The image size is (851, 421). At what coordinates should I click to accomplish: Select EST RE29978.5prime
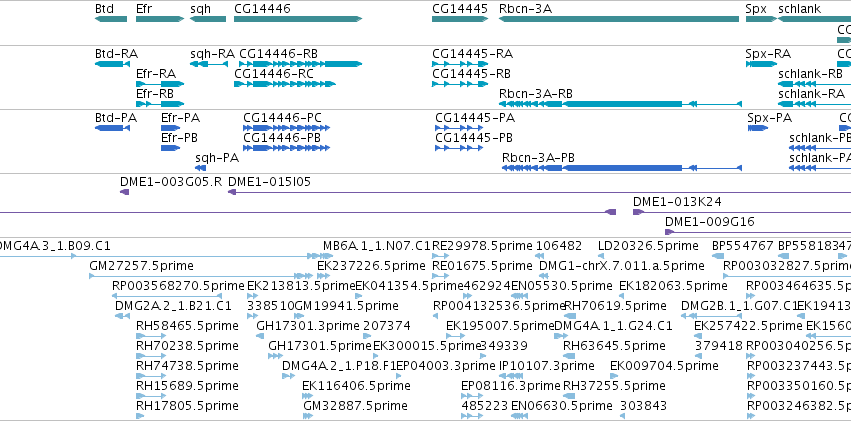(x=441, y=256)
